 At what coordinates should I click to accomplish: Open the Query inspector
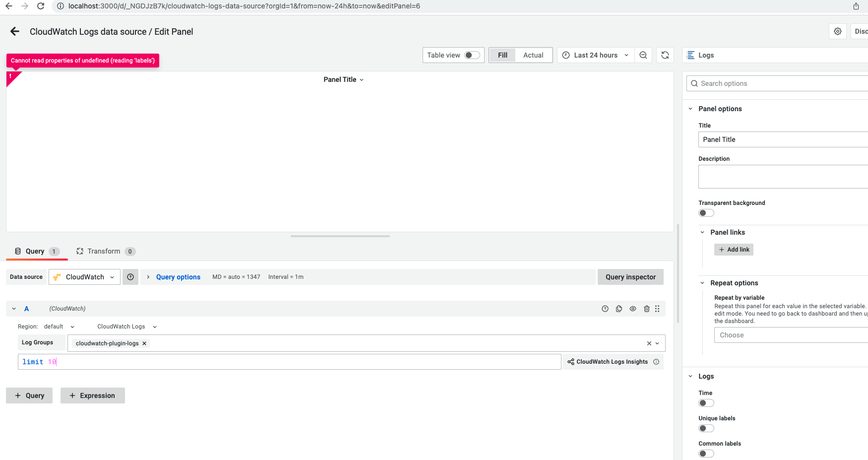point(630,276)
